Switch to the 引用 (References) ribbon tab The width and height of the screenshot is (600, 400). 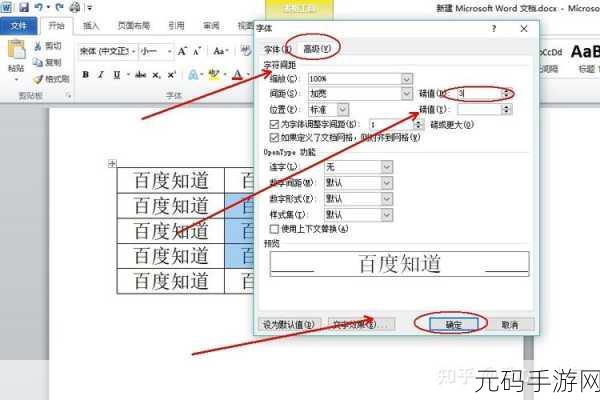pos(176,26)
